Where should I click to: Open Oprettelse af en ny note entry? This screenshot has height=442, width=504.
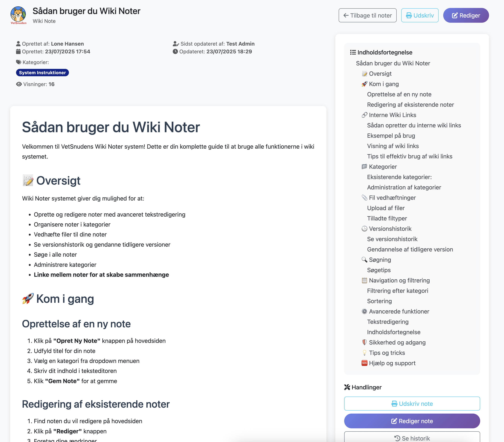[399, 94]
